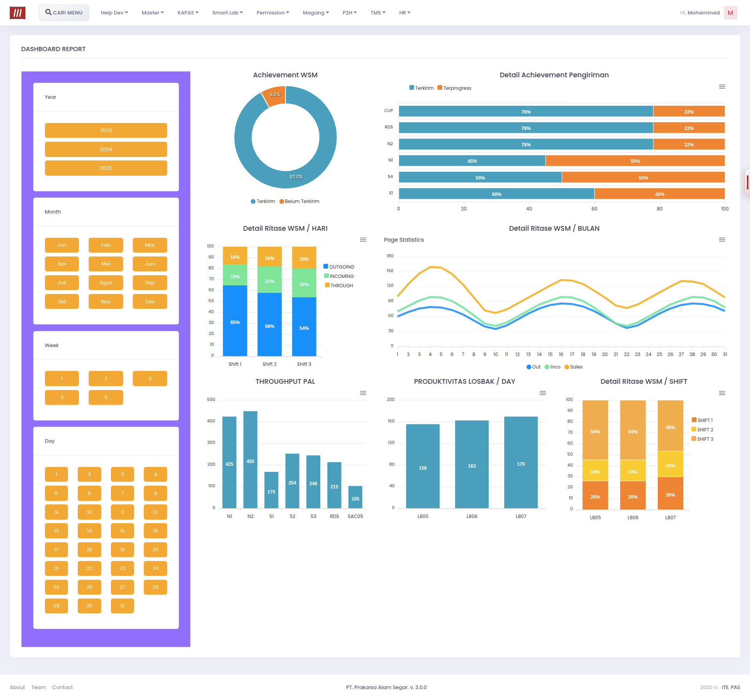This screenshot has width=750, height=700.
Task: Open the PRODUKTIVITAS LOSBAK chart menu icon
Action: click(x=543, y=393)
